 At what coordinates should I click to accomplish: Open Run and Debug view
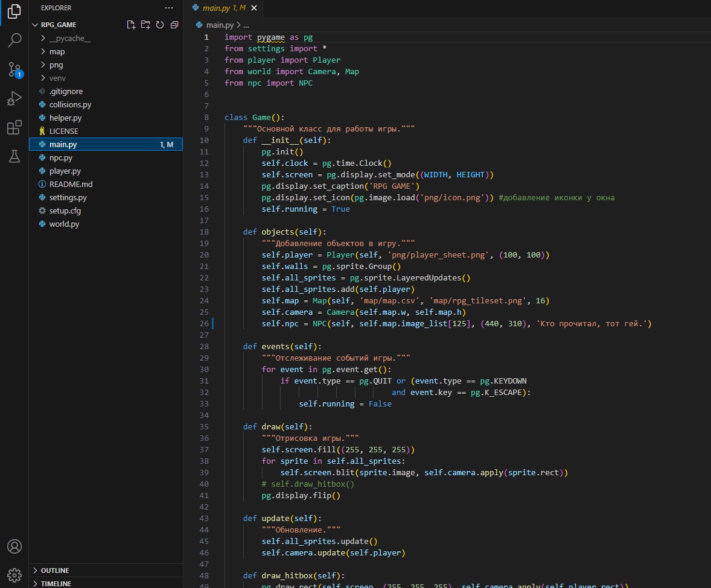[x=14, y=98]
